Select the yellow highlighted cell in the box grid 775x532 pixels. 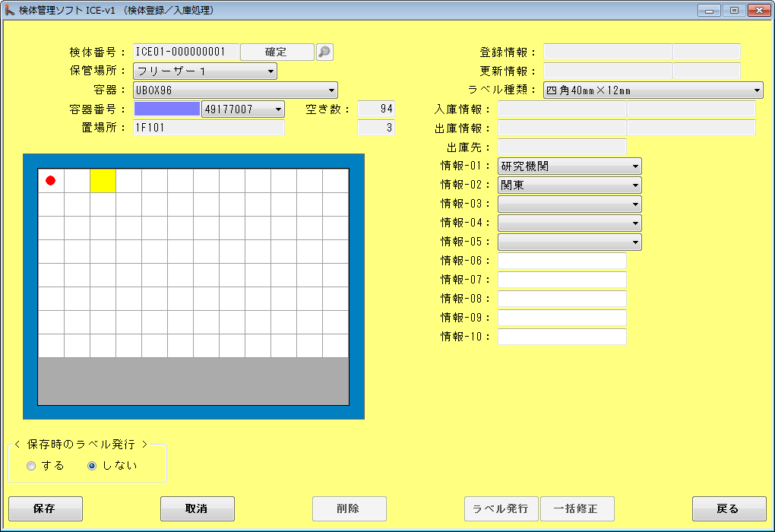pyautogui.click(x=103, y=180)
